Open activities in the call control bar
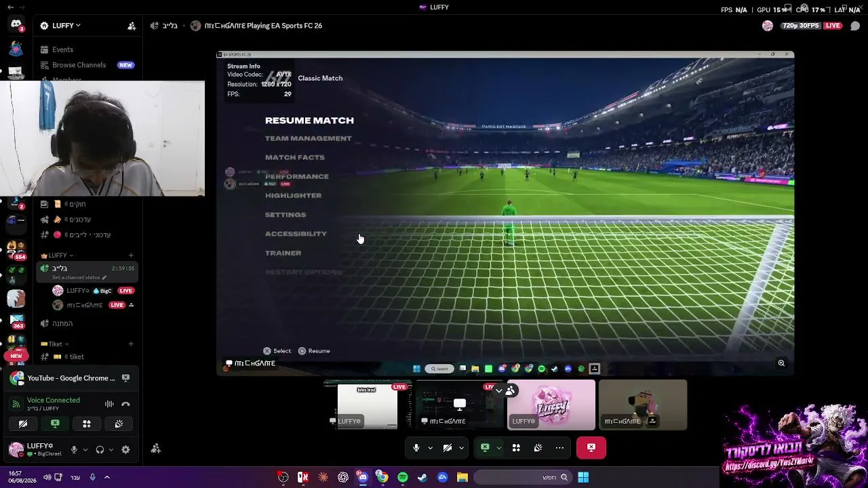 (x=516, y=448)
